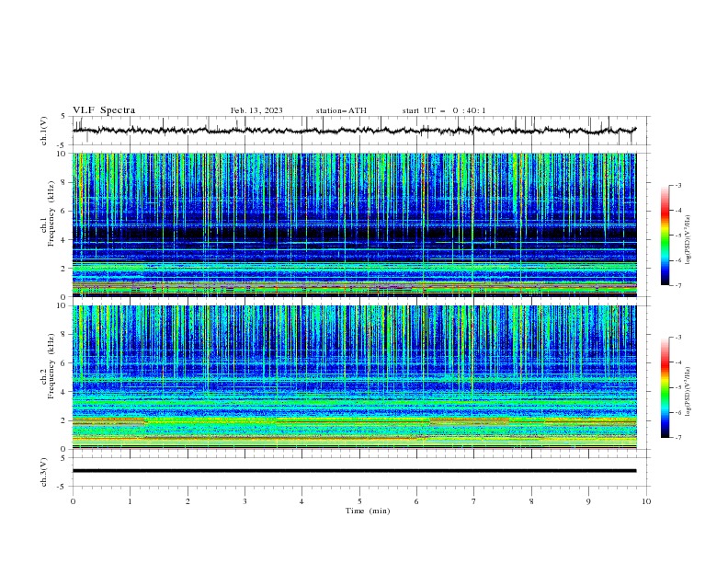
Task: Click time axis tick label "0"
Action: tap(73, 501)
